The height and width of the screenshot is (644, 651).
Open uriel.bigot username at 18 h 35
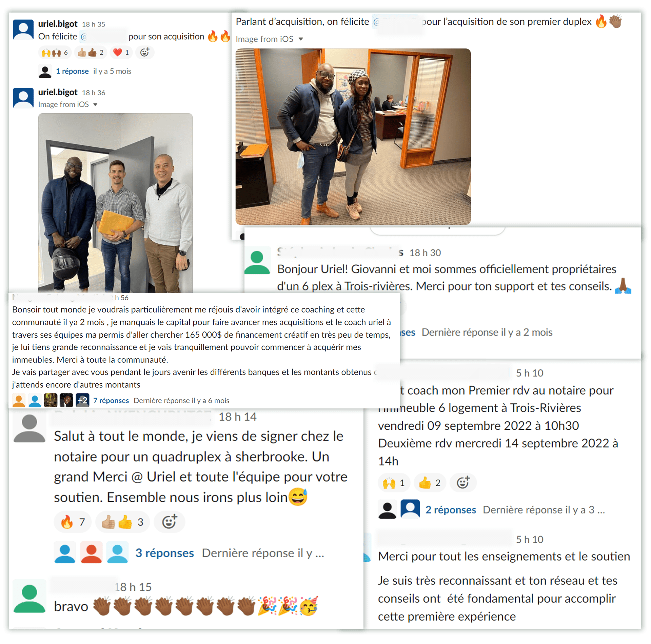pyautogui.click(x=58, y=24)
